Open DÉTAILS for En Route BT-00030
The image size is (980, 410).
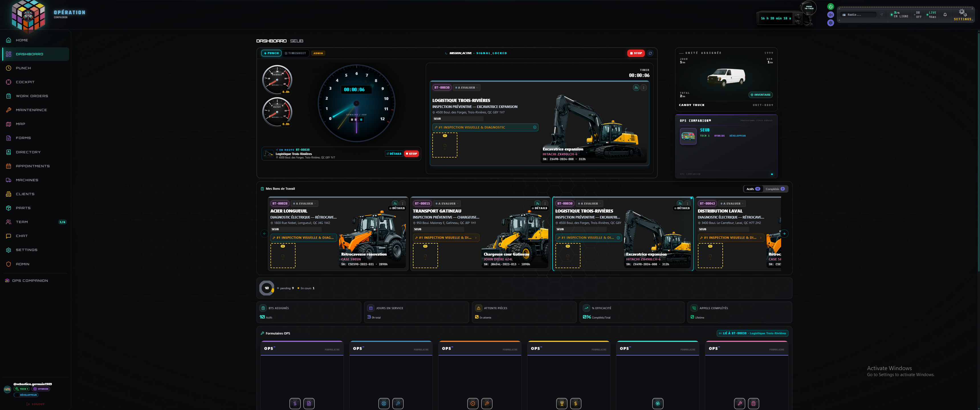point(394,154)
